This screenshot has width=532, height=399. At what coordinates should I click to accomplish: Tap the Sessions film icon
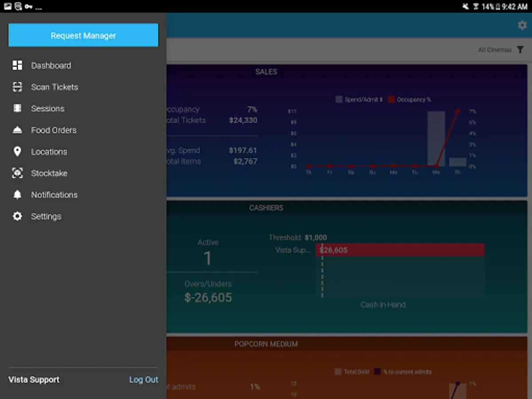[17, 108]
